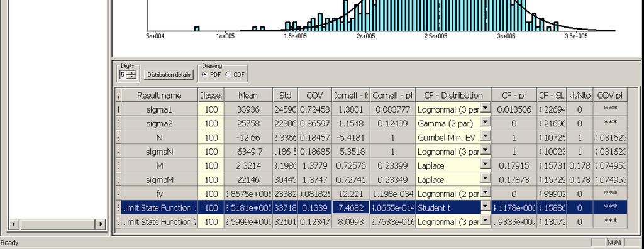644x249 pixels.
Task: Click the CF - pf column header
Action: (514, 96)
